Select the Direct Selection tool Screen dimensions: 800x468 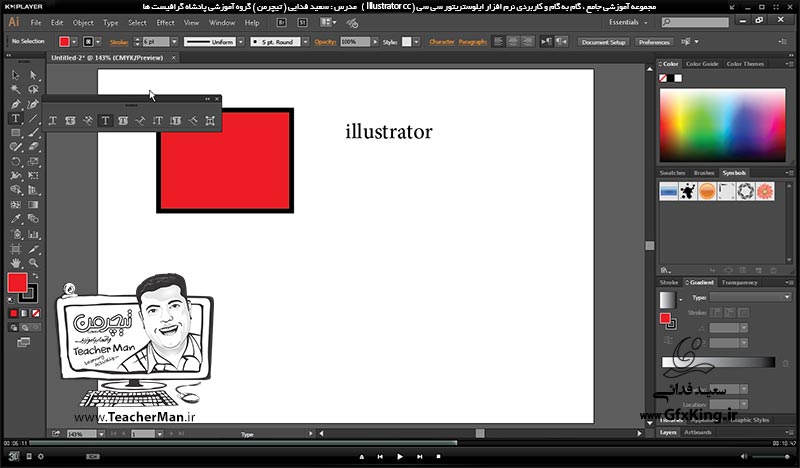[x=33, y=76]
